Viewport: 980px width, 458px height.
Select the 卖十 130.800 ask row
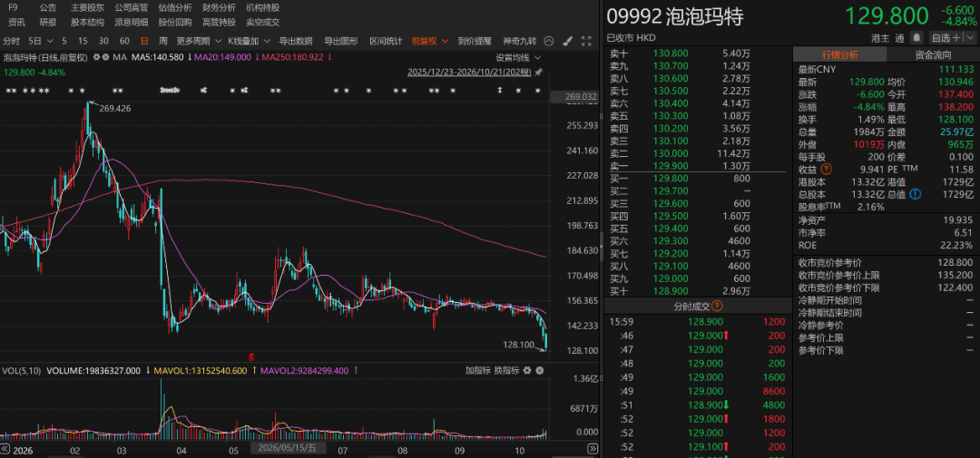tap(698, 54)
